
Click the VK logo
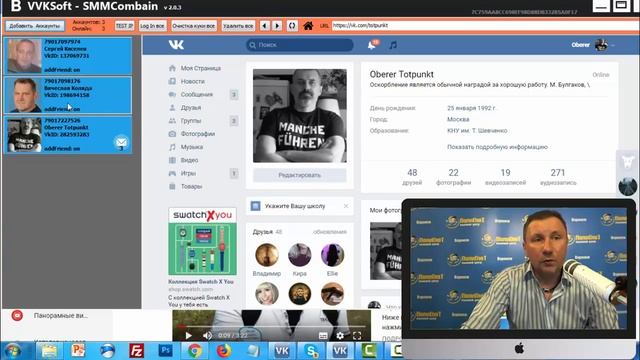coord(176,45)
